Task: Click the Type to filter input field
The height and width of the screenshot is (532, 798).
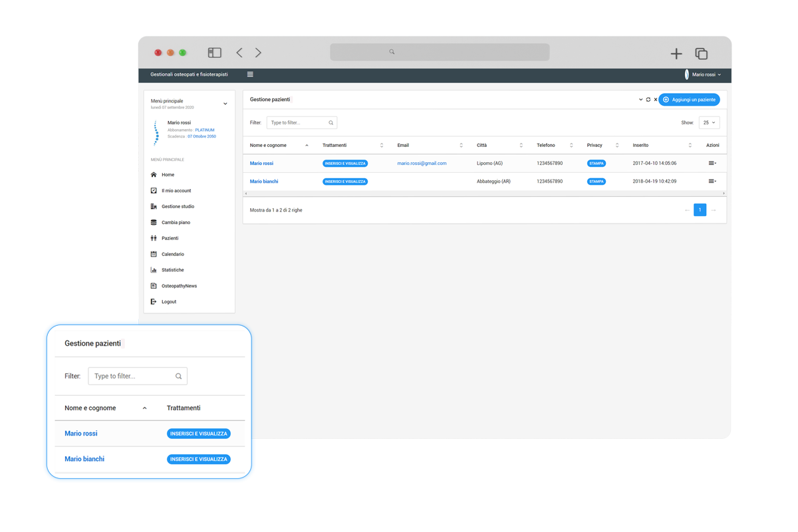Action: point(298,122)
